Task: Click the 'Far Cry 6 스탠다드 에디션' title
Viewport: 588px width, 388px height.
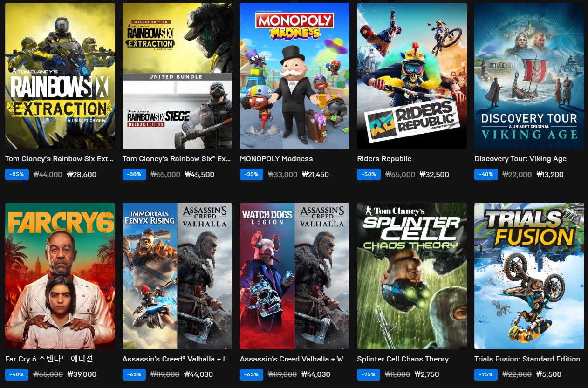Action: pos(49,359)
